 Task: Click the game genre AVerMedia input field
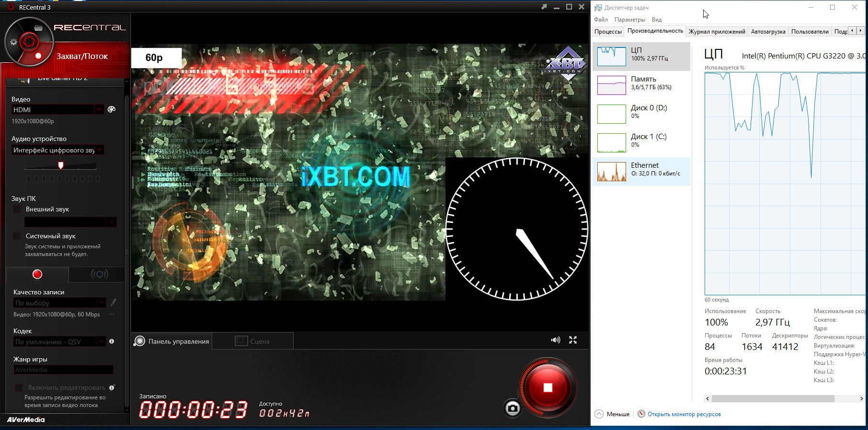coord(63,370)
